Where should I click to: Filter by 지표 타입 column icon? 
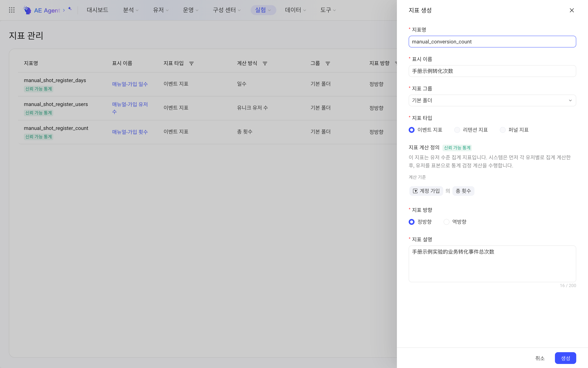tap(191, 63)
